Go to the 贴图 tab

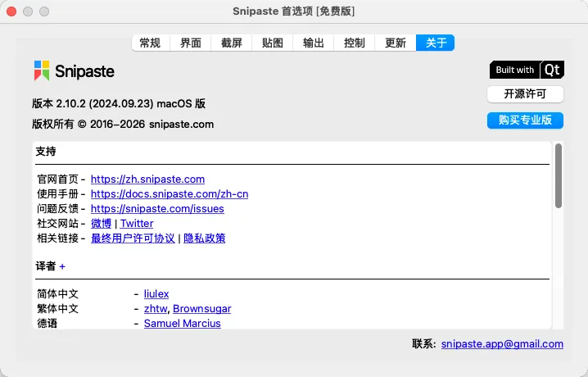coord(272,43)
